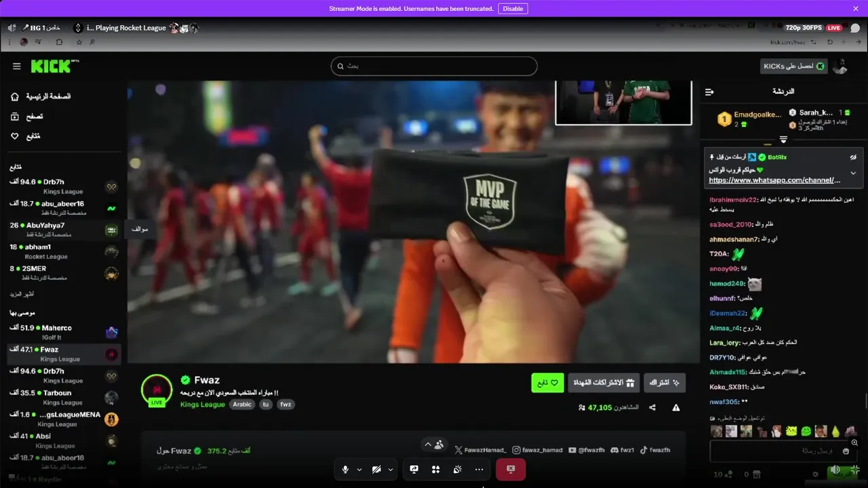Open the soundboard icon in call bar
This screenshot has width=868, height=488.
(x=458, y=469)
